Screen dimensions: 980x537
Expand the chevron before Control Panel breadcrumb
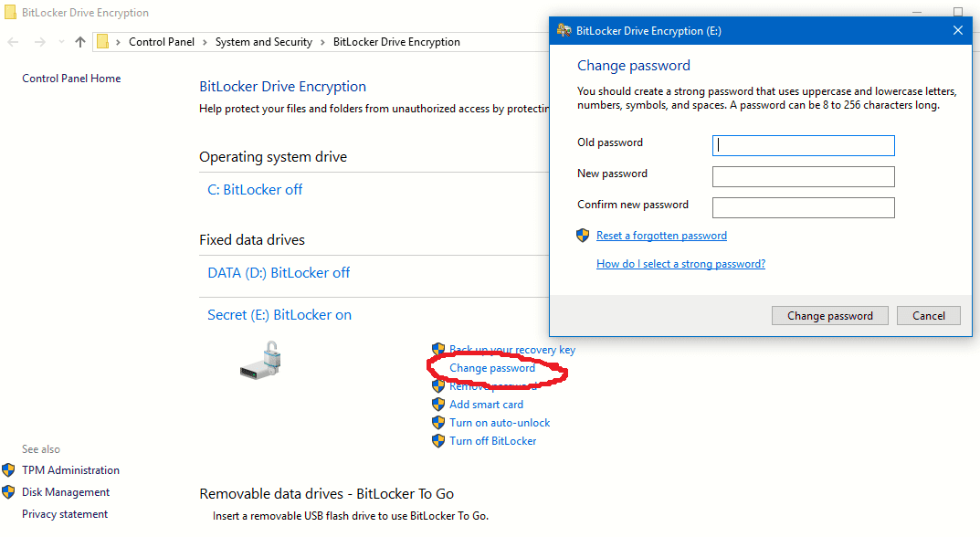click(x=118, y=42)
